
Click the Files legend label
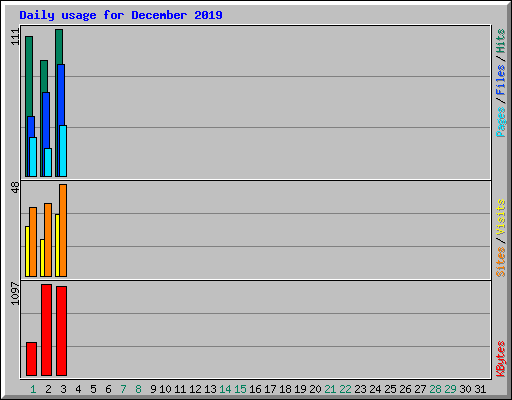click(501, 80)
